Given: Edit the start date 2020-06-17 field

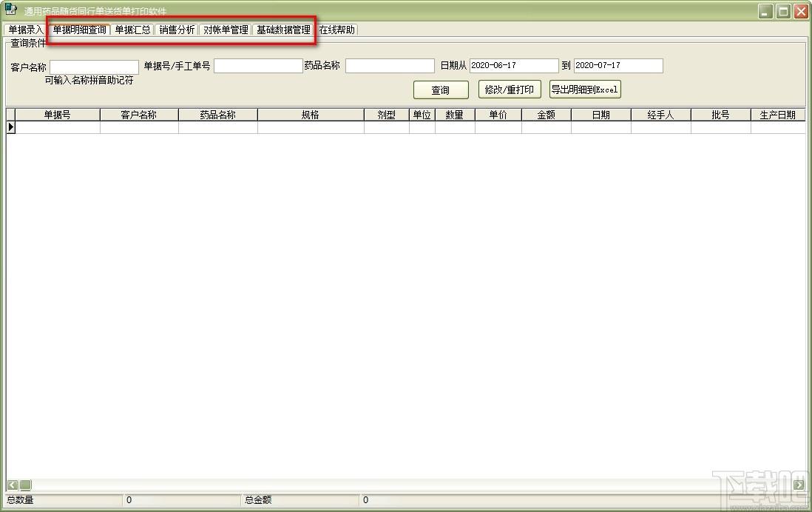Looking at the screenshot, I should [514, 66].
